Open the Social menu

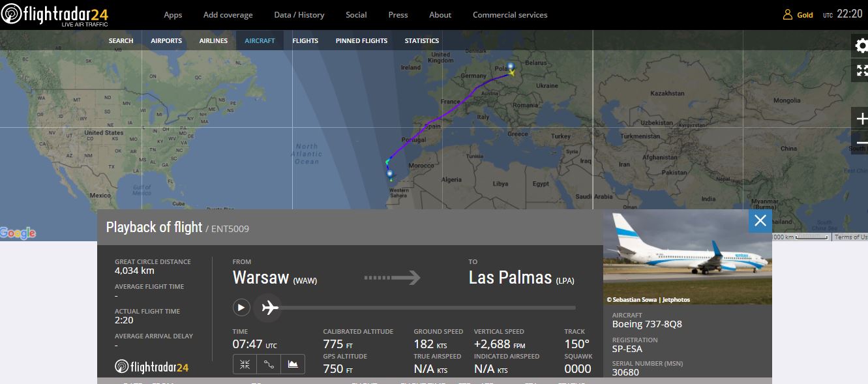[x=356, y=14]
